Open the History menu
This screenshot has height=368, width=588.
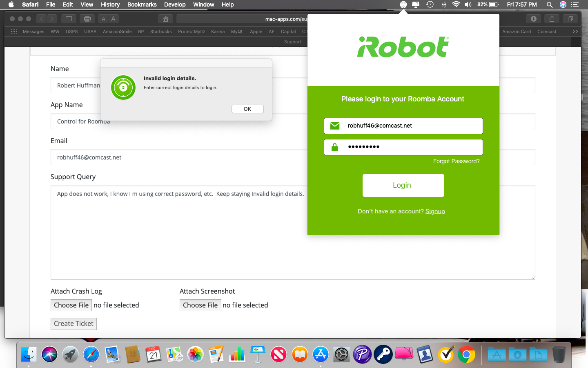pyautogui.click(x=110, y=4)
